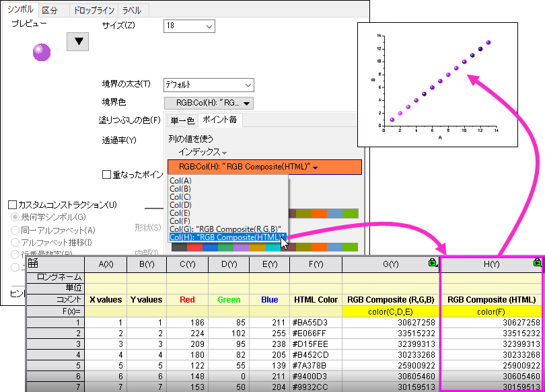Pick the green swatch at upper palette row end
545x392 pixels.
(351, 213)
